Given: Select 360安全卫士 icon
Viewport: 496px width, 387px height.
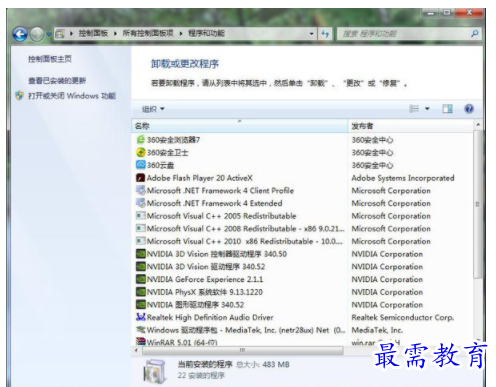Looking at the screenshot, I should coord(141,152).
